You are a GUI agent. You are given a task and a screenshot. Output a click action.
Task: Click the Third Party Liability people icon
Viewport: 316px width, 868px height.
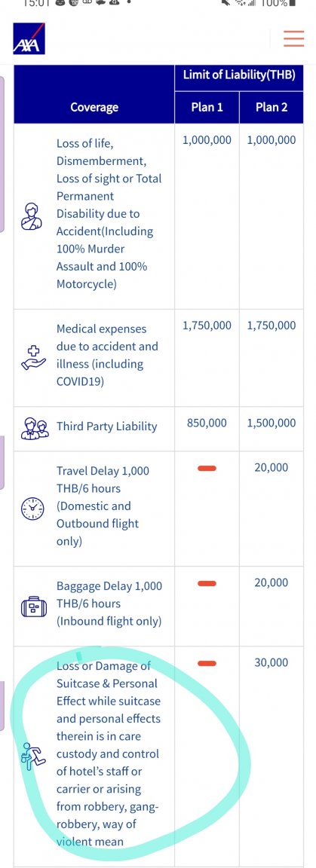tap(35, 427)
